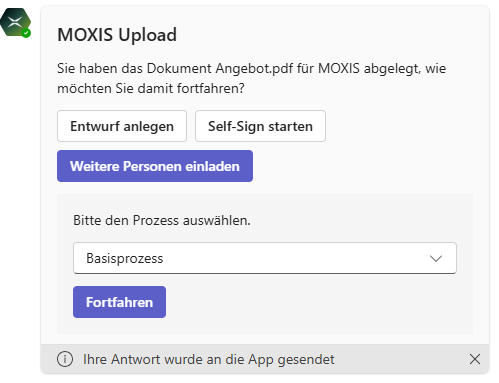
Task: Click the 'Bitte den Prozess auswählen' label
Action: (162, 220)
